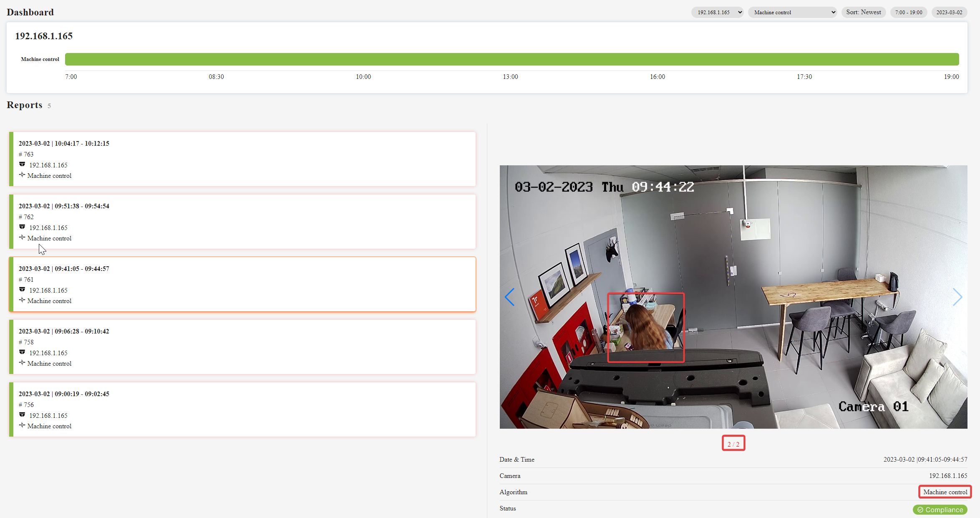Open the camera selector showing 192.168.1.165

pyautogui.click(x=717, y=12)
